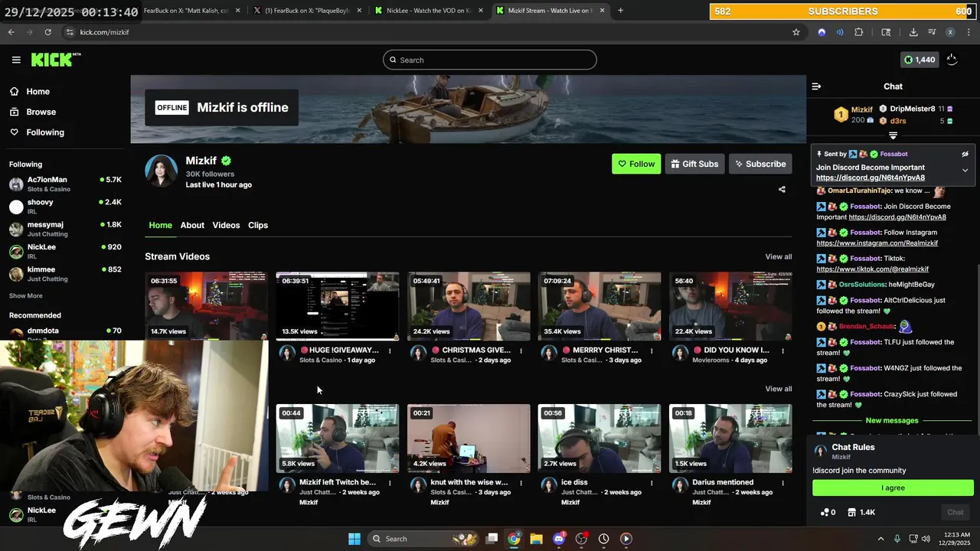Screen dimensions: 980x551
Task: Open a new browser tab
Action: point(620,11)
